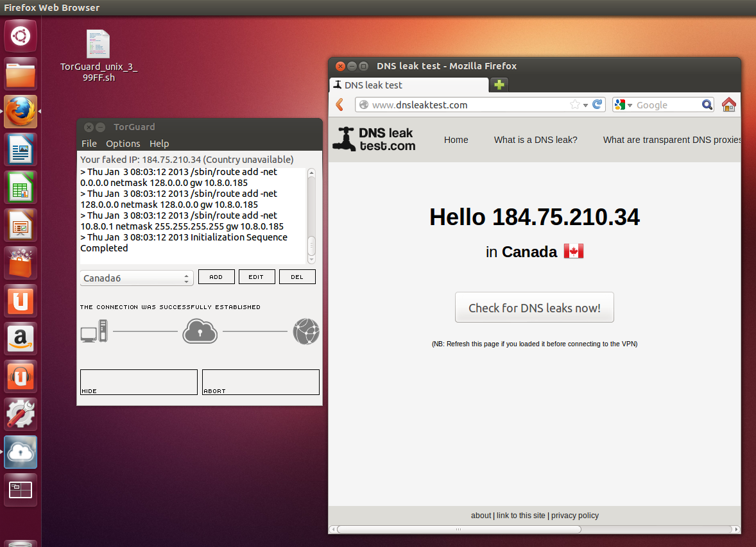The height and width of the screenshot is (547, 756).
Task: Click Check for DNS leaks now! button
Action: click(534, 307)
